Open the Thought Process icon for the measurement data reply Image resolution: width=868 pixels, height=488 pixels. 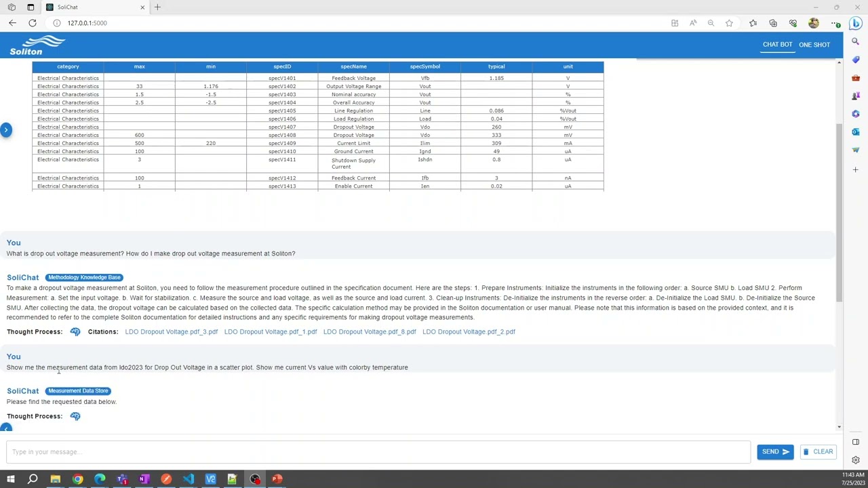[75, 416]
